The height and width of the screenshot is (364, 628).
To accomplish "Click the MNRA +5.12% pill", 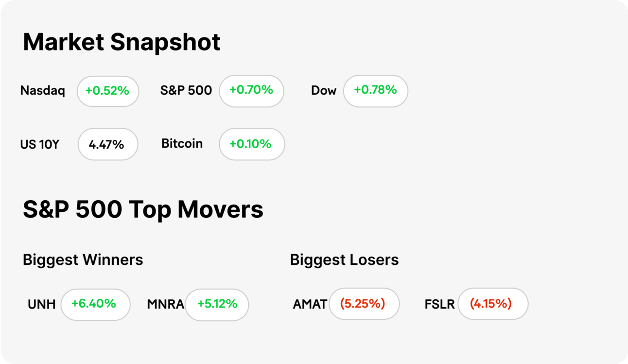I will [x=217, y=305].
